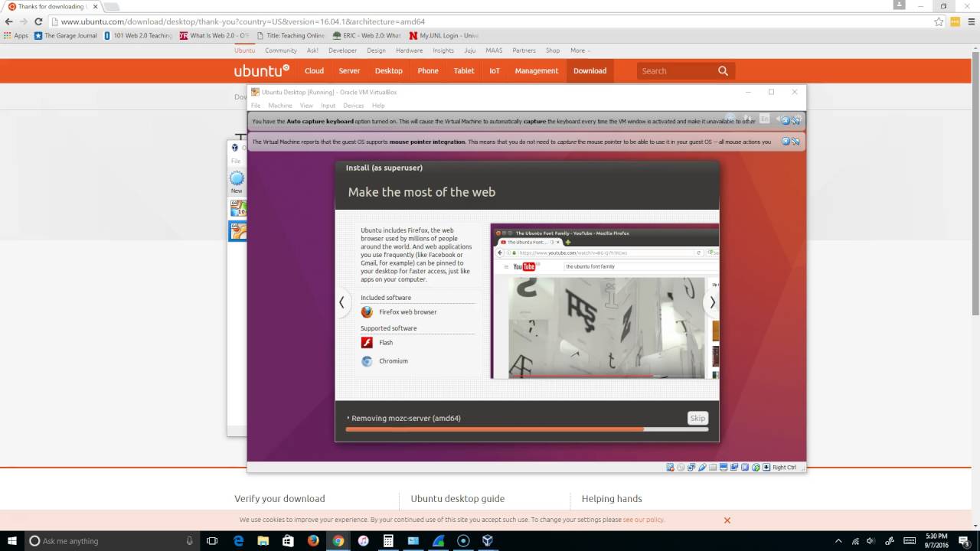Open the Community link in the top navigation
This screenshot has height=551, width=980.
[x=281, y=51]
